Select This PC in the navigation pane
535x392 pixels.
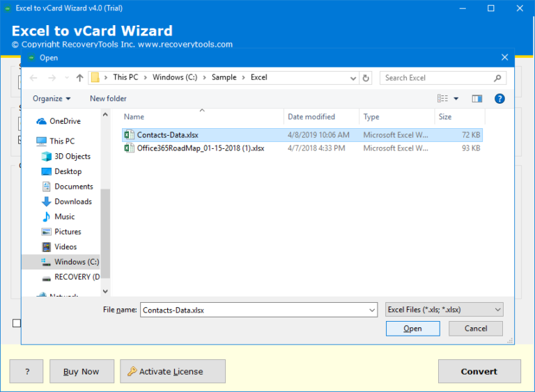pos(56,141)
